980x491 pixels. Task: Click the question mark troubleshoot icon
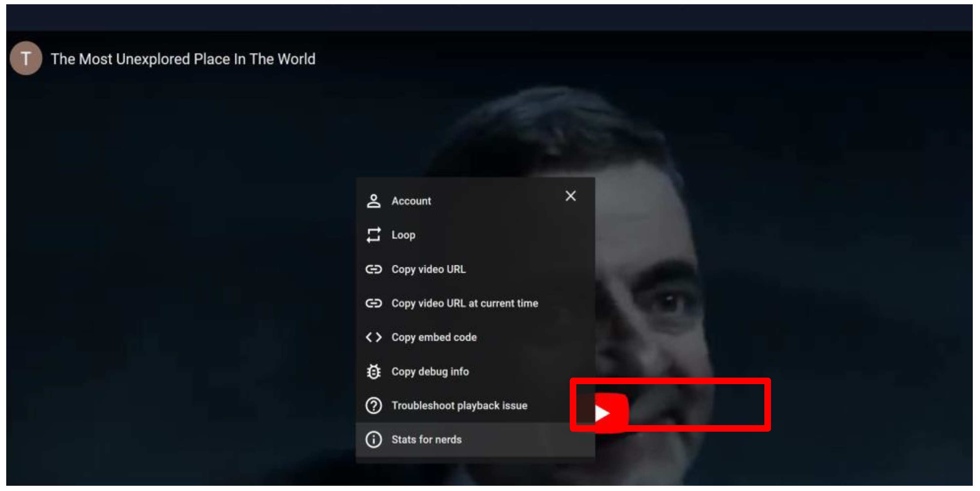373,405
